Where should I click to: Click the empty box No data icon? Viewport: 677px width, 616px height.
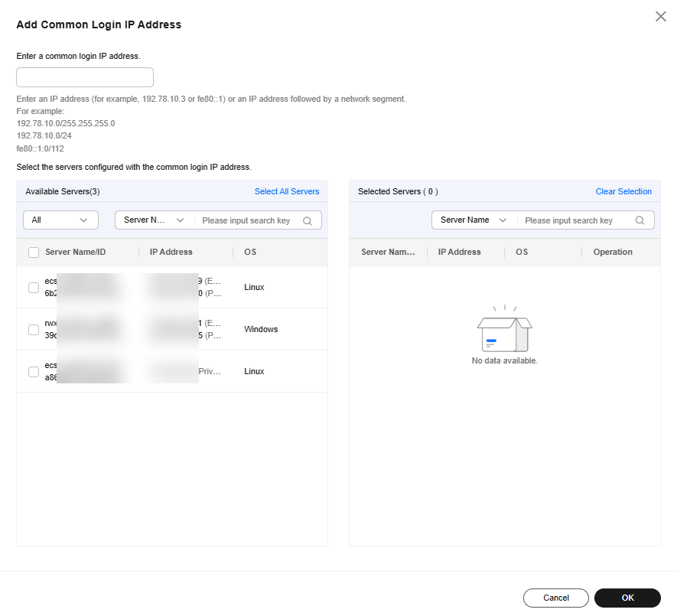point(504,329)
